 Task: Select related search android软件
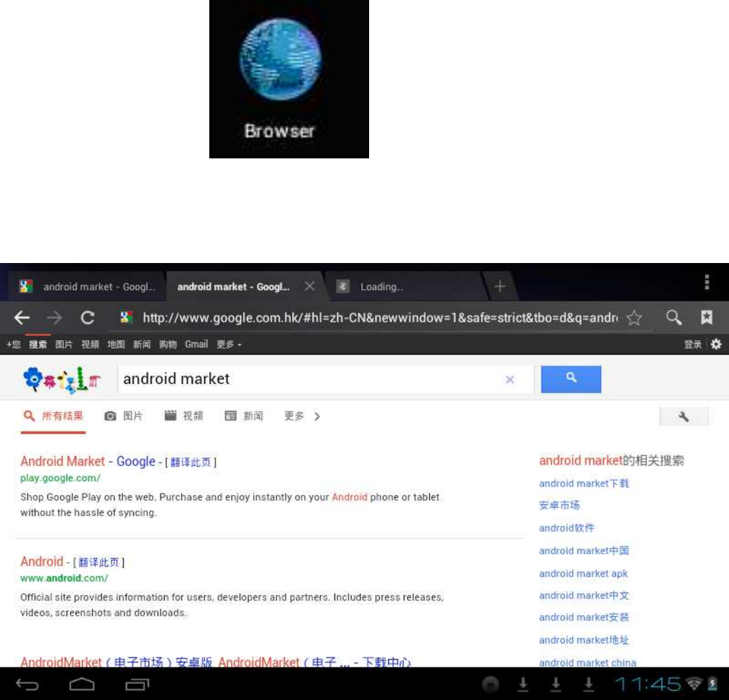click(x=567, y=528)
